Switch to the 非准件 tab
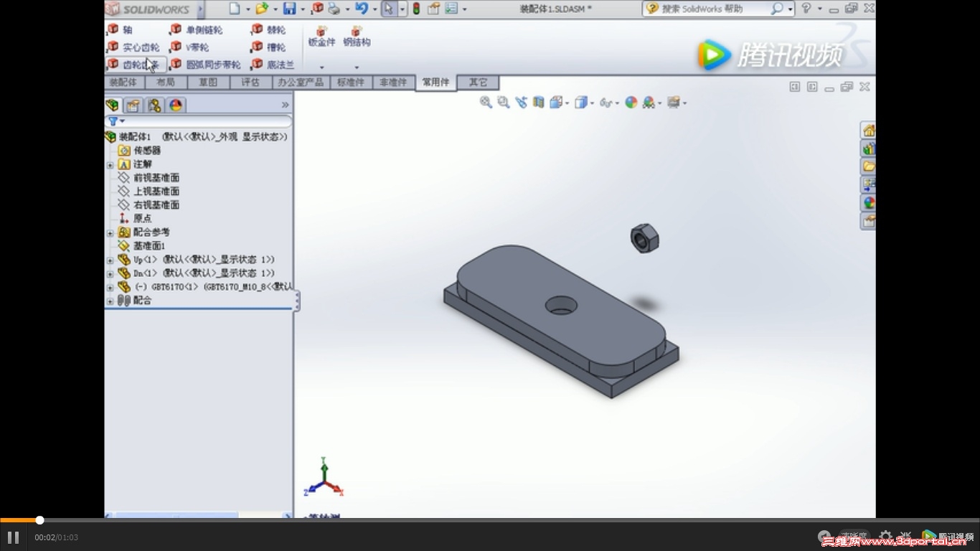Screen dimensions: 980x551 click(x=393, y=83)
